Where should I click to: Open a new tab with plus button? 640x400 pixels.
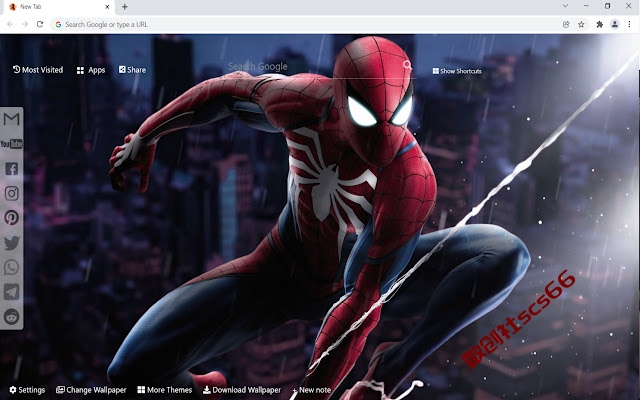(x=124, y=7)
